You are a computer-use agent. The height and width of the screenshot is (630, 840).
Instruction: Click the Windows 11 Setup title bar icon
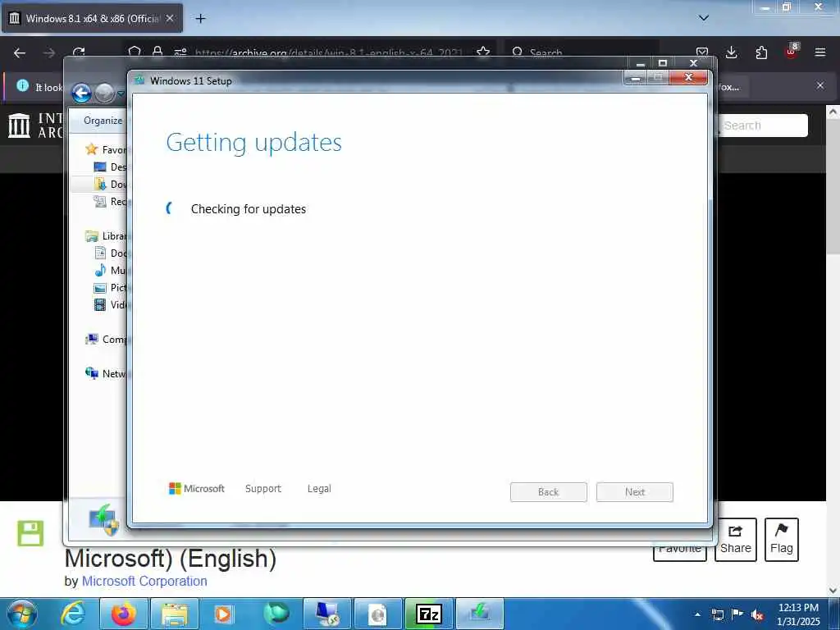pos(140,80)
